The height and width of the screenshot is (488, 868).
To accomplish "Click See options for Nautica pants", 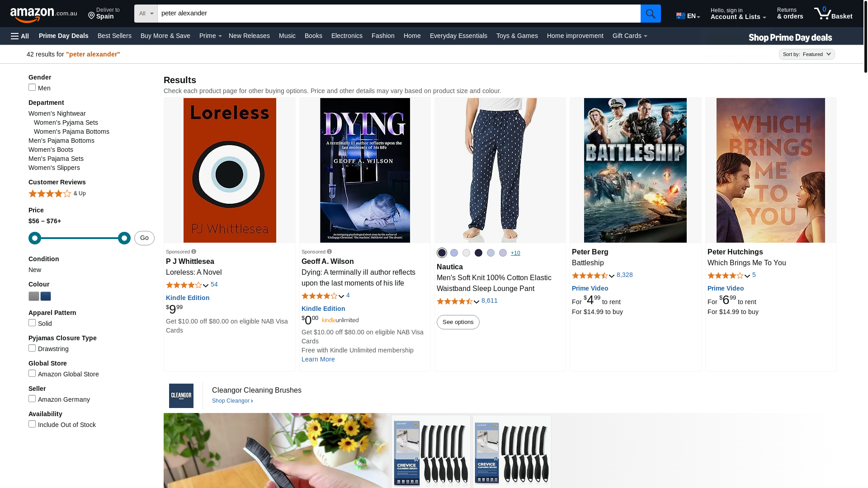I will pyautogui.click(x=458, y=322).
